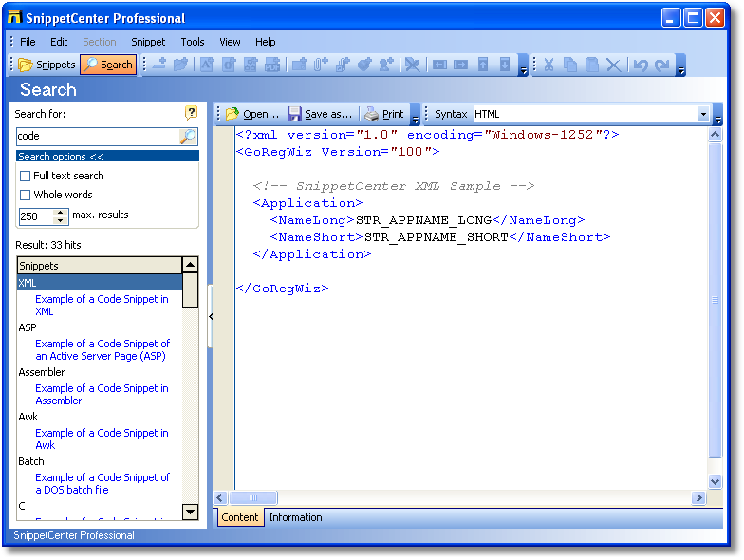The image size is (744, 560).
Task: Click the max results value field 250
Action: tap(36, 216)
